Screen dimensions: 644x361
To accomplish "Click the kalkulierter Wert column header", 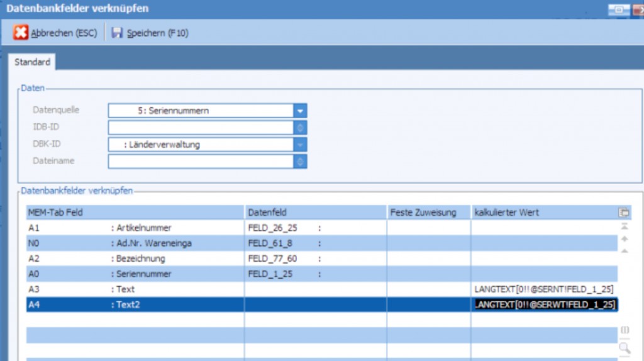I will (545, 213).
